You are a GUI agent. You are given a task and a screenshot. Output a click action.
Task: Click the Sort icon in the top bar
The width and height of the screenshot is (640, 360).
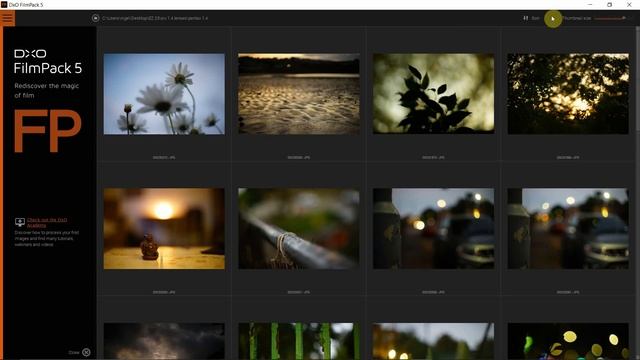526,18
